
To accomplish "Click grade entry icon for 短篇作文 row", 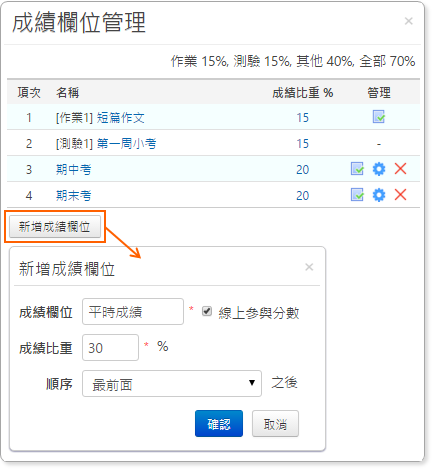I will [x=379, y=117].
